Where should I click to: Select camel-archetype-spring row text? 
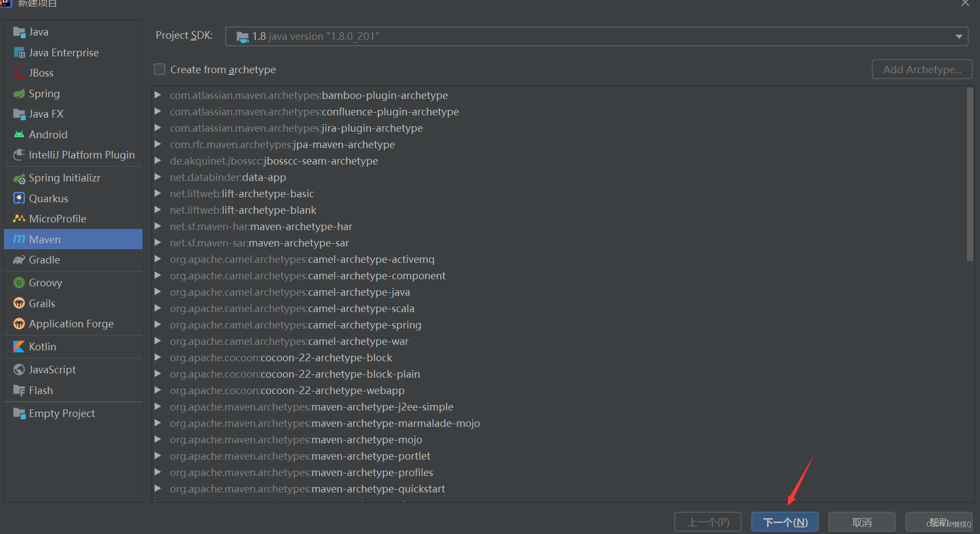(296, 325)
